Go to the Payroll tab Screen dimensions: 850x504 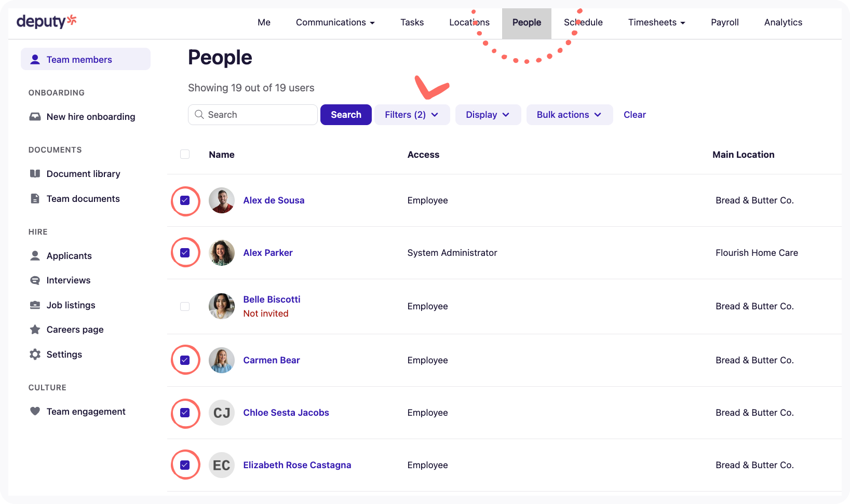[724, 22]
